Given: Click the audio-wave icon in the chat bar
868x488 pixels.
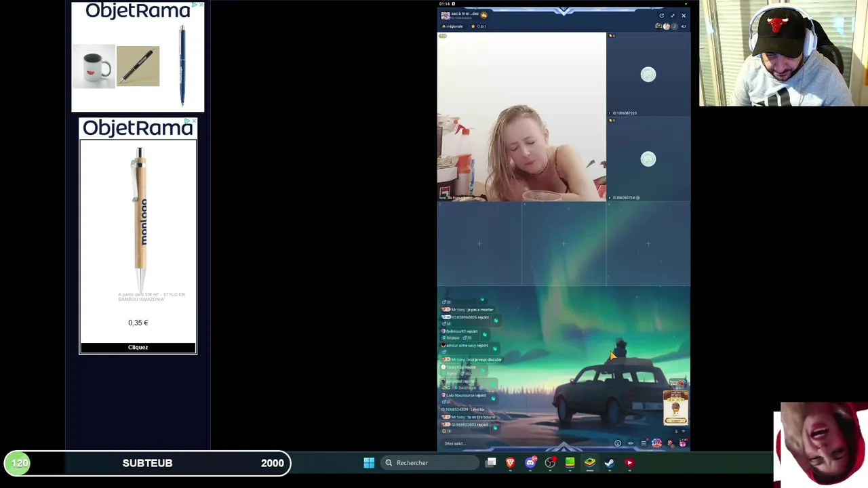Looking at the screenshot, I should tap(631, 443).
